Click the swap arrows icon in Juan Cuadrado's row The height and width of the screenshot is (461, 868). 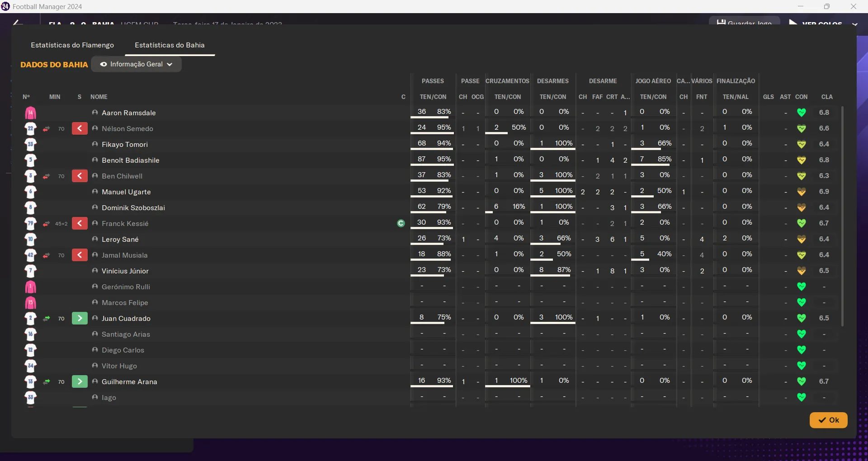(x=46, y=319)
